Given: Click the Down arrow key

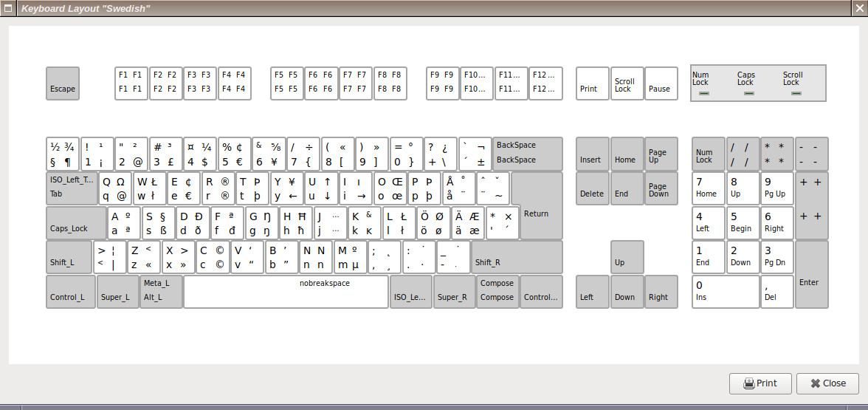Looking at the screenshot, I should tap(627, 291).
